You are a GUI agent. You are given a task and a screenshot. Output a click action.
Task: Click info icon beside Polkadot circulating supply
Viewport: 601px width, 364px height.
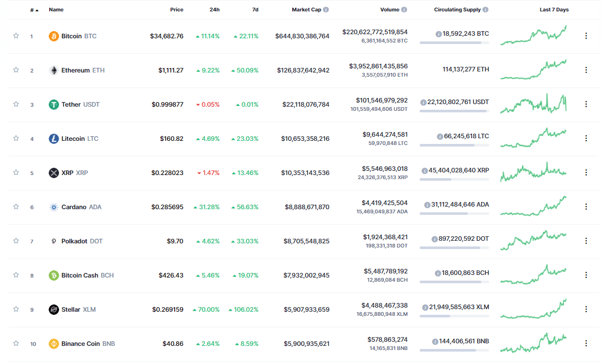click(435, 239)
